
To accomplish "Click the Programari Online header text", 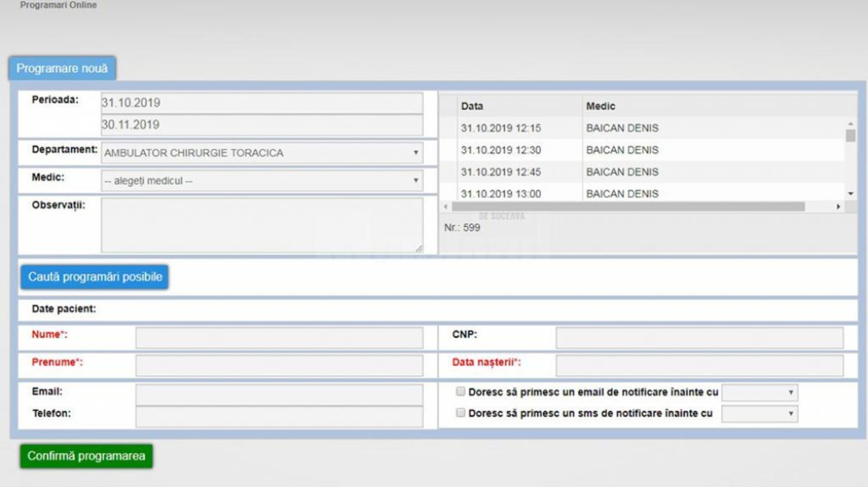I will click(x=58, y=5).
